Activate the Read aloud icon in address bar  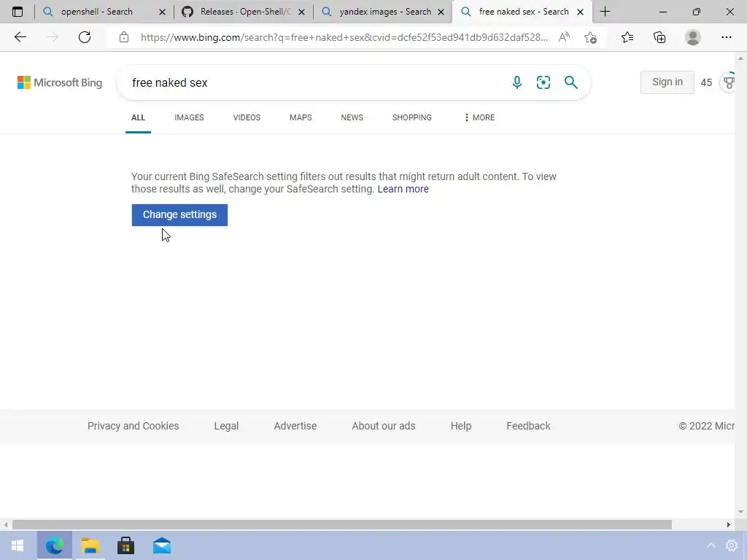pos(564,37)
